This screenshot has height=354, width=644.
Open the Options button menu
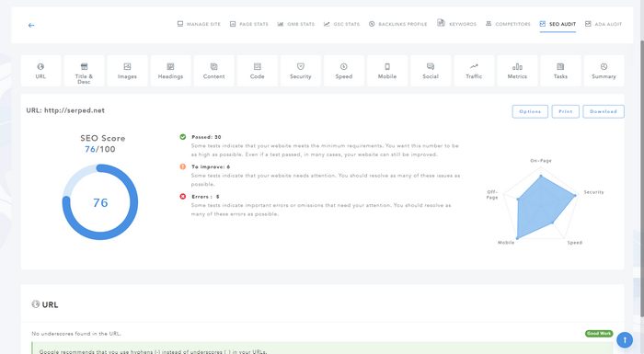(x=530, y=111)
